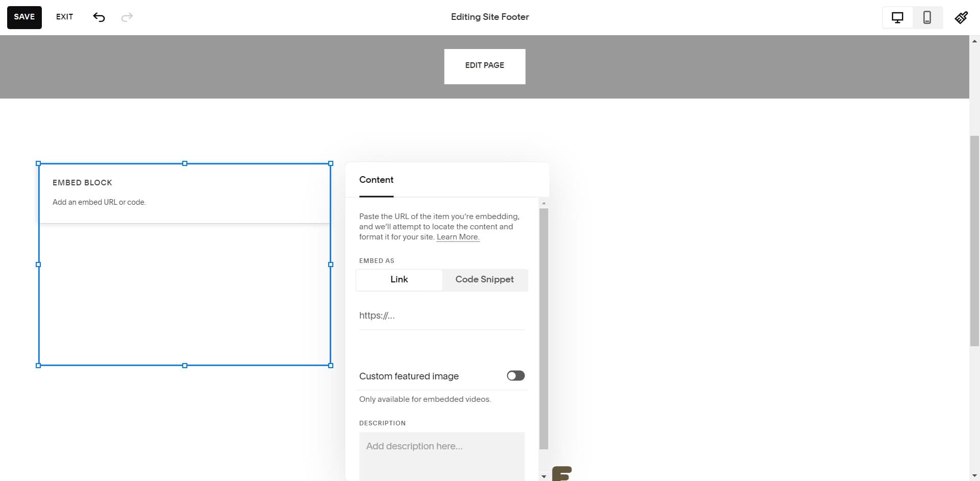The height and width of the screenshot is (481, 980).
Task: Exit the footer editor
Action: tap(64, 17)
